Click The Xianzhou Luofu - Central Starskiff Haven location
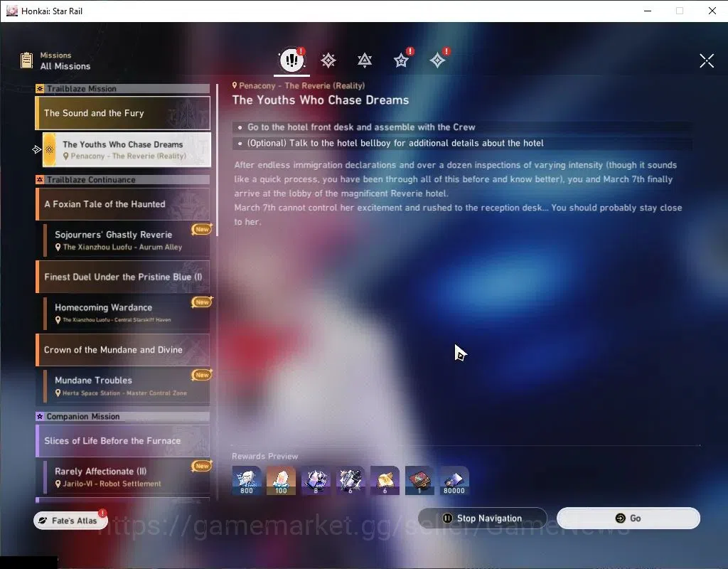Viewport: 728px width, 569px height. tap(117, 319)
